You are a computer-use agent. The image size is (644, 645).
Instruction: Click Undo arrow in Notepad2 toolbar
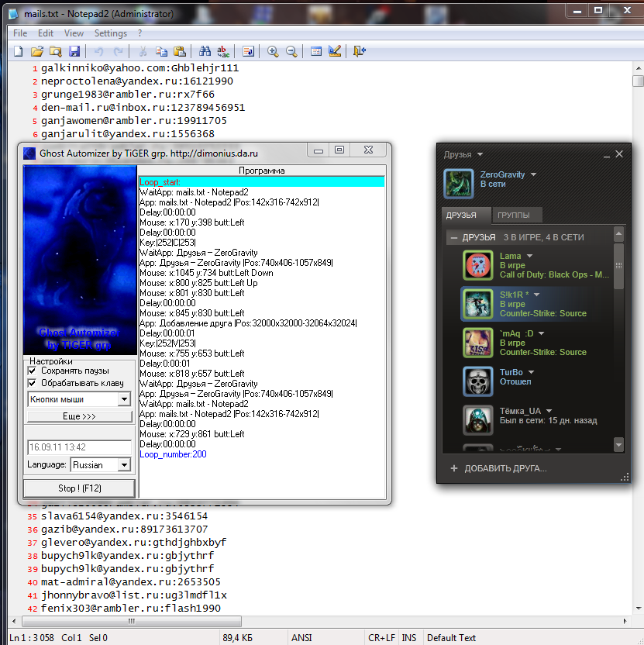[x=98, y=51]
